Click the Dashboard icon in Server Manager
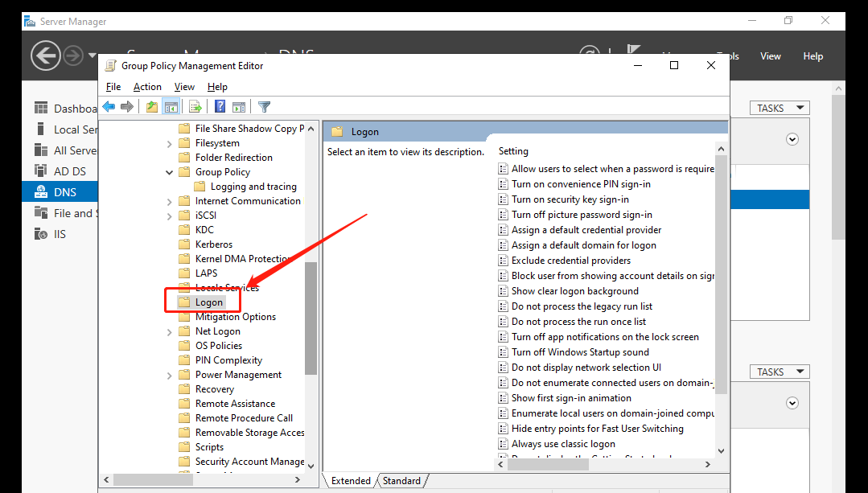 click(x=41, y=108)
